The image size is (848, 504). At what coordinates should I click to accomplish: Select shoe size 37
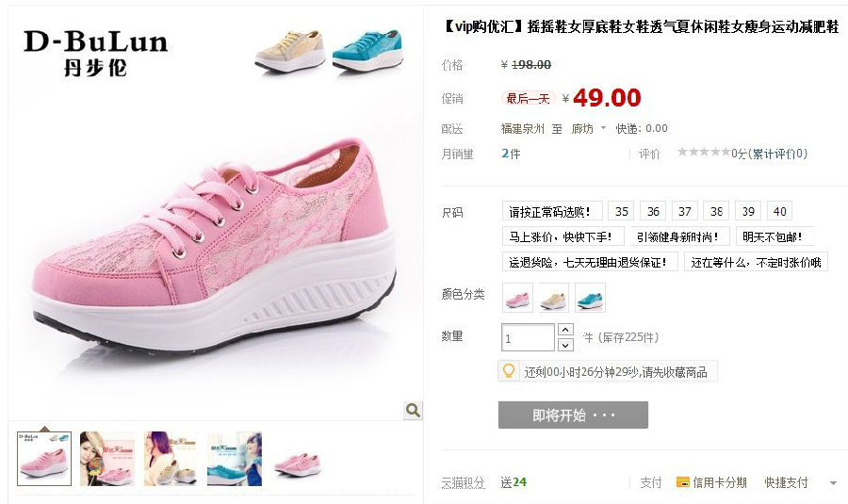[685, 211]
